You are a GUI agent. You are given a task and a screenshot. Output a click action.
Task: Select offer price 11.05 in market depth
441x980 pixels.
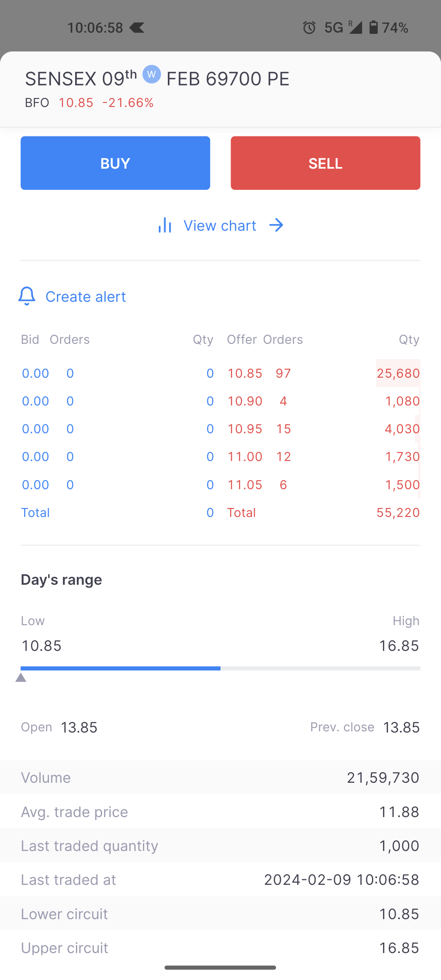[x=245, y=485]
